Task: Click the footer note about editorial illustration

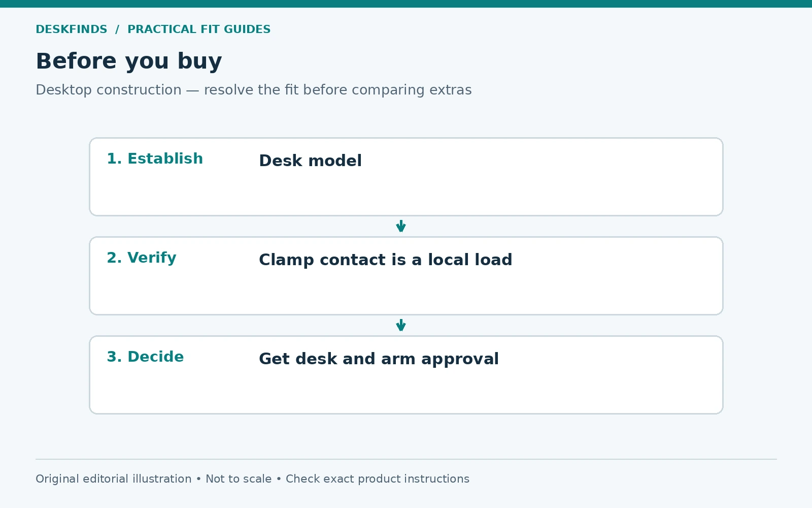Action: pyautogui.click(x=252, y=479)
